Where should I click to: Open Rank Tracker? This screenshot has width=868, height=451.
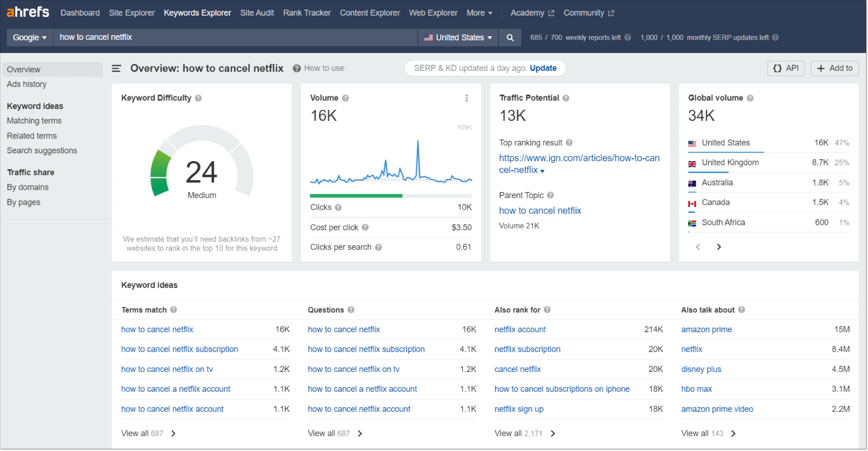(x=307, y=13)
